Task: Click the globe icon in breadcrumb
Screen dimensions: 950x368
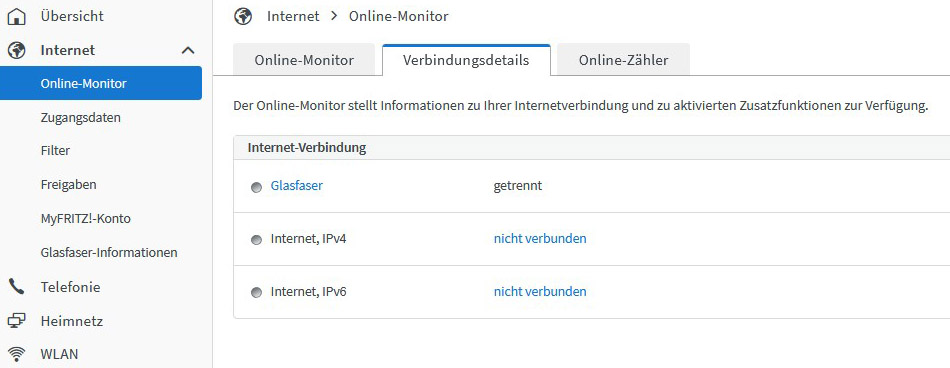Action: (243, 16)
